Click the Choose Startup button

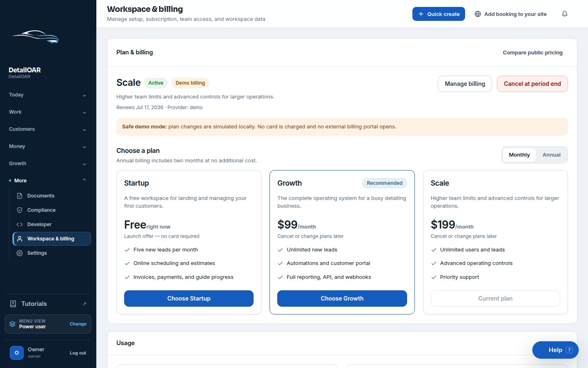[x=189, y=298]
